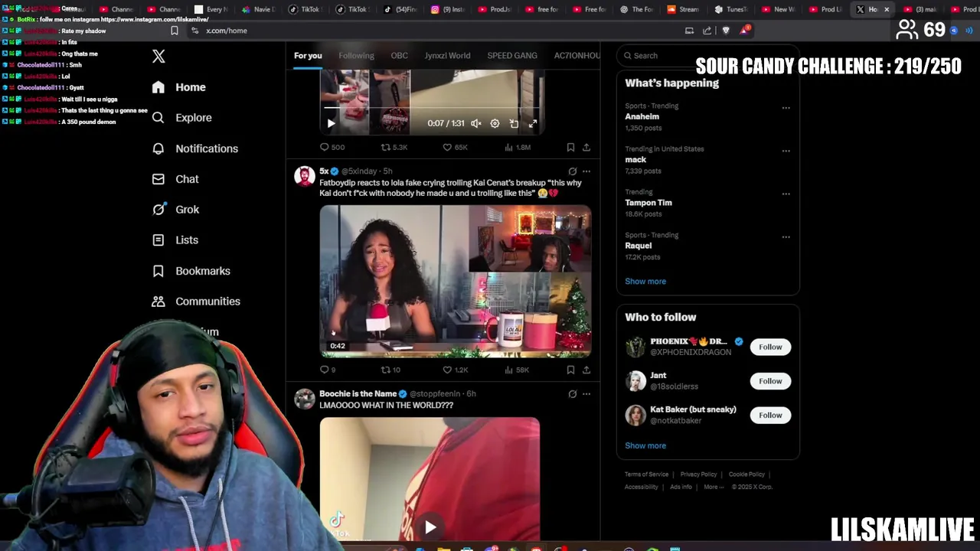This screenshot has width=980, height=551.
Task: Repost the post with 5.3K reposts
Action: pyautogui.click(x=394, y=147)
